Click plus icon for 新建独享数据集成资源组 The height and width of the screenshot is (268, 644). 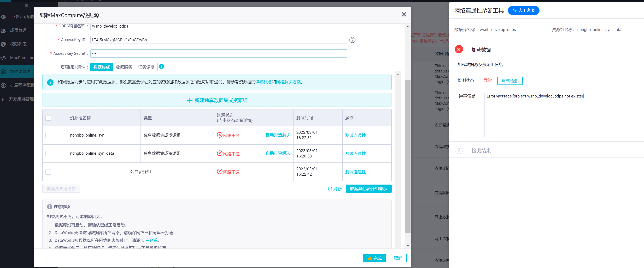click(x=190, y=100)
